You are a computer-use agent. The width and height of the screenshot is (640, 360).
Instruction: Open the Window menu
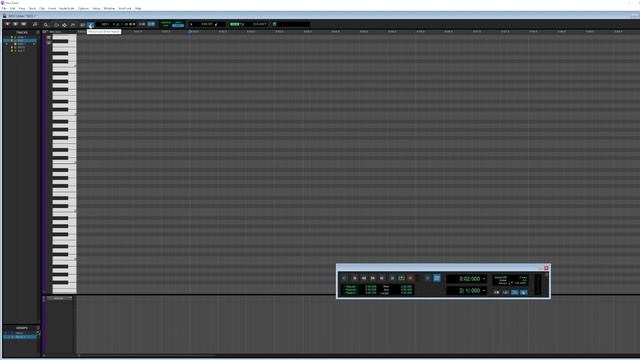109,8
